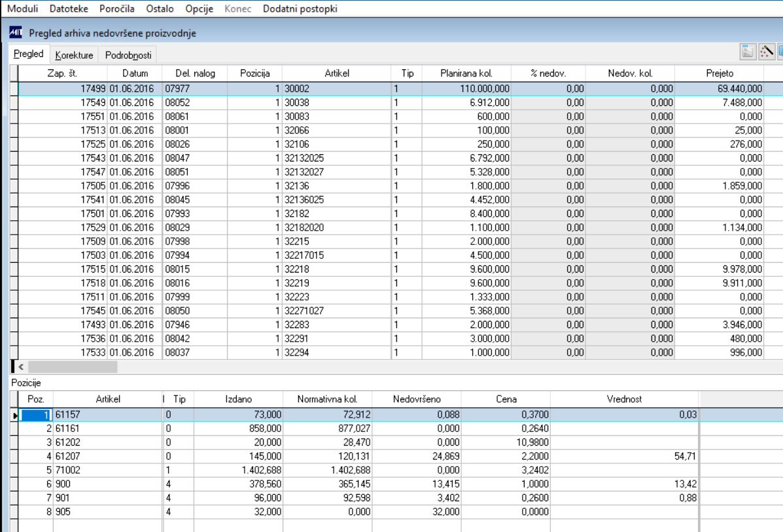Screen dimensions: 783x532
Task: Click the Vrednost column header in Pozicije
Action: [x=624, y=399]
